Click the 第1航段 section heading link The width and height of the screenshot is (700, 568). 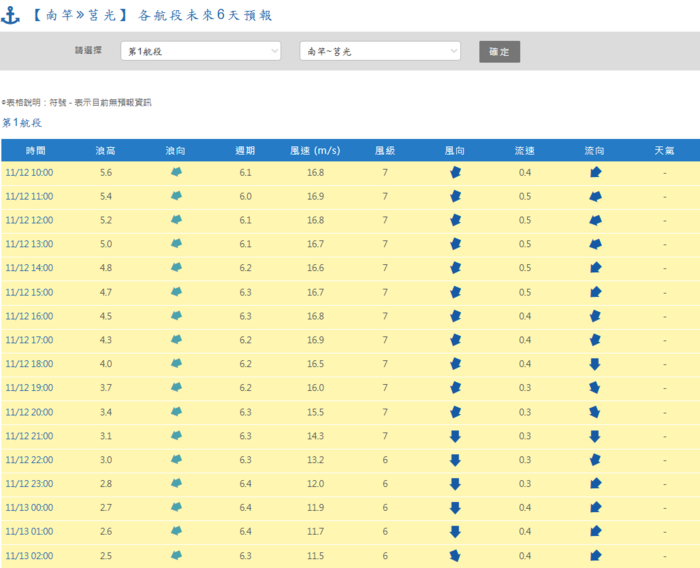point(22,123)
